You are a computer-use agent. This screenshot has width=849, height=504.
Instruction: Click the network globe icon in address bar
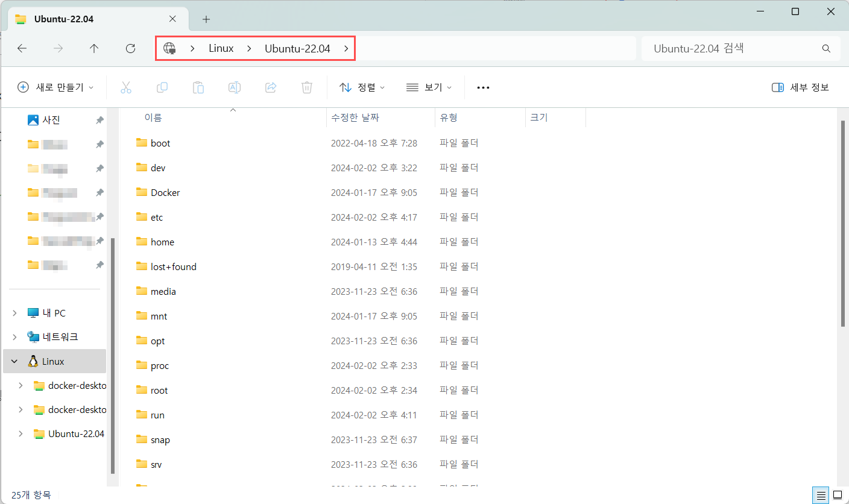click(x=169, y=49)
